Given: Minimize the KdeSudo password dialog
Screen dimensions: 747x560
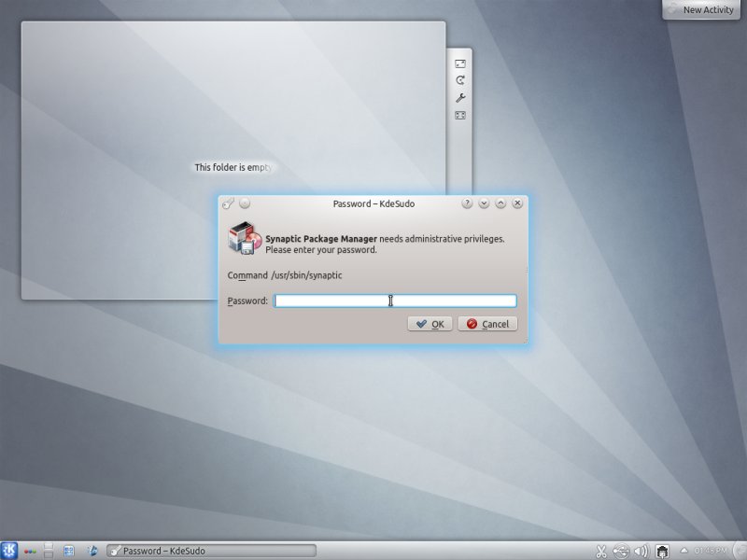Looking at the screenshot, I should point(484,203).
